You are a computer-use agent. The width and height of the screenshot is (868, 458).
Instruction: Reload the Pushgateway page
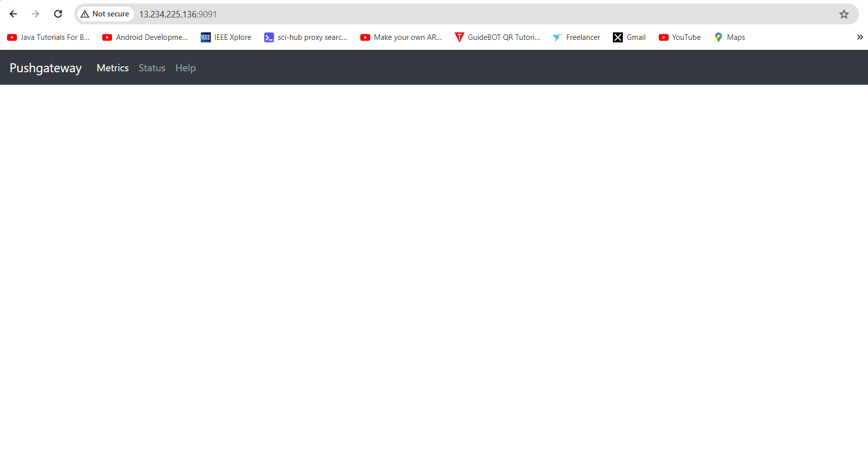click(58, 14)
